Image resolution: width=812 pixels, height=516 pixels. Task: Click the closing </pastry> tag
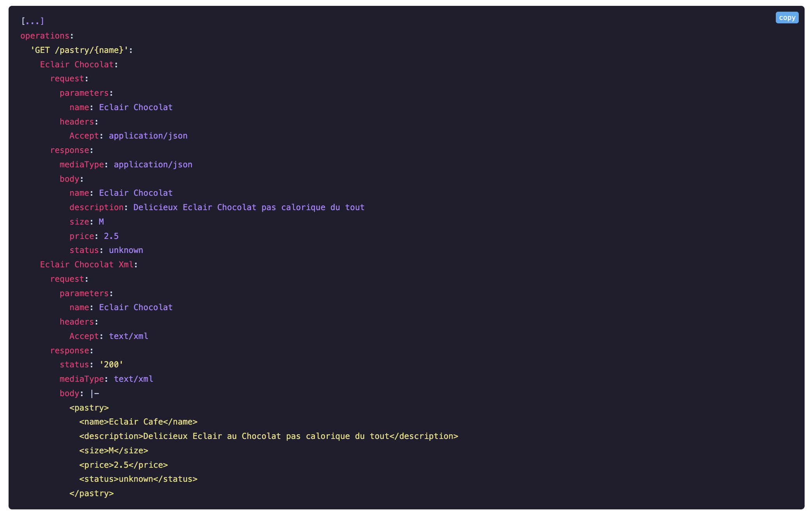91,493
